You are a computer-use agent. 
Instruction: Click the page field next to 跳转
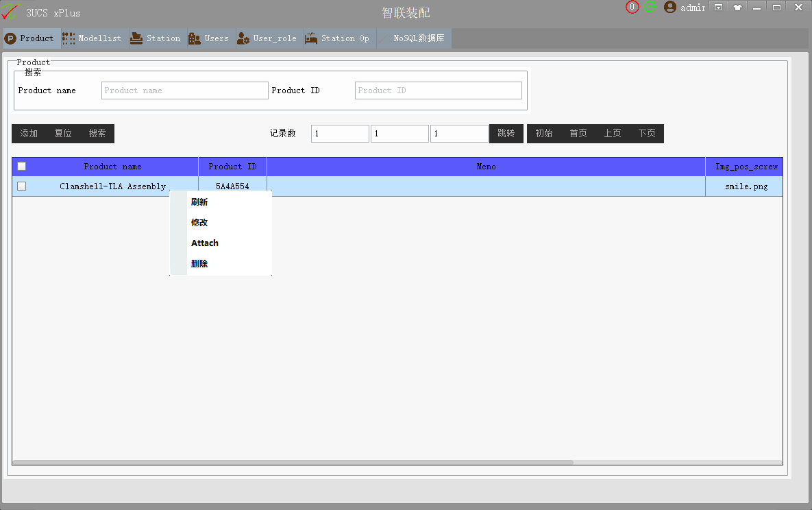[459, 134]
